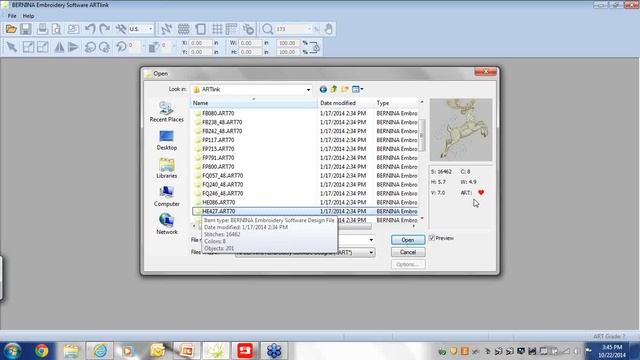Select file FQ246_48.ART70
This screenshot has width=640, height=360.
pos(222,193)
